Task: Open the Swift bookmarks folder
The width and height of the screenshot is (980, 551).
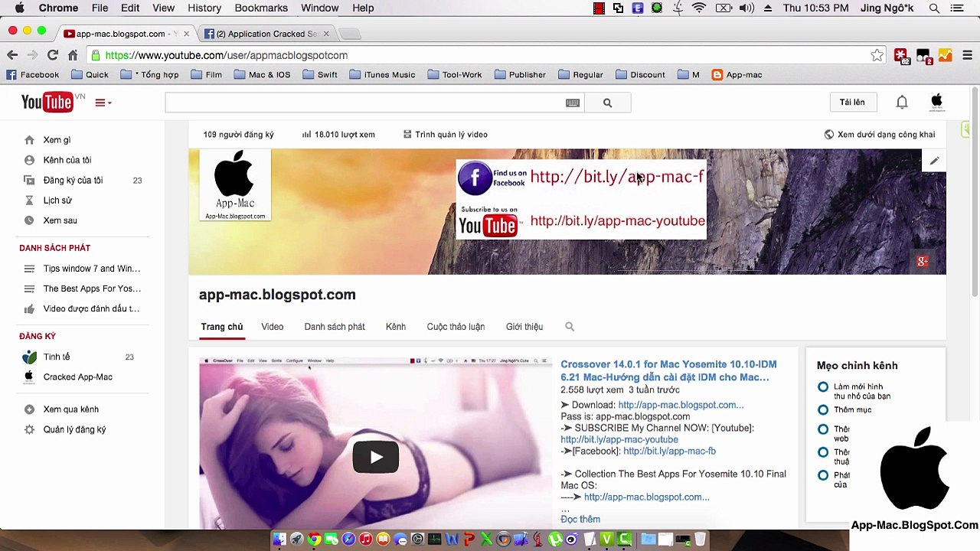Action: tap(320, 74)
